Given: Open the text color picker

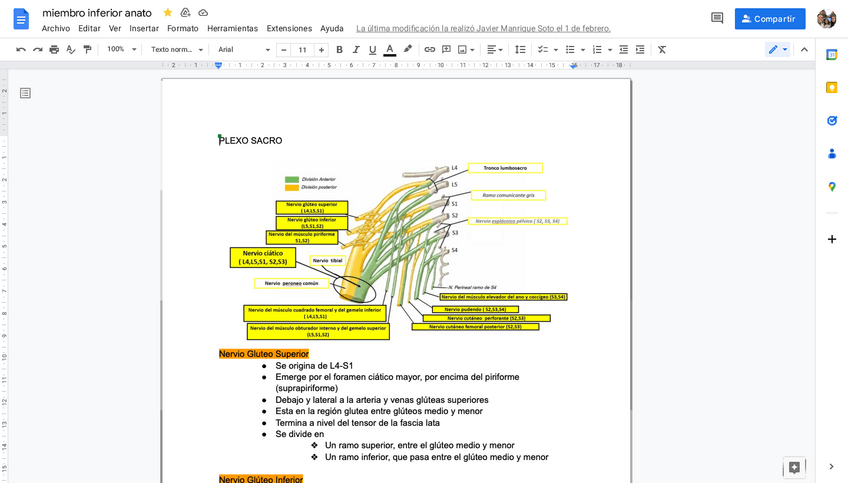Looking at the screenshot, I should (390, 49).
